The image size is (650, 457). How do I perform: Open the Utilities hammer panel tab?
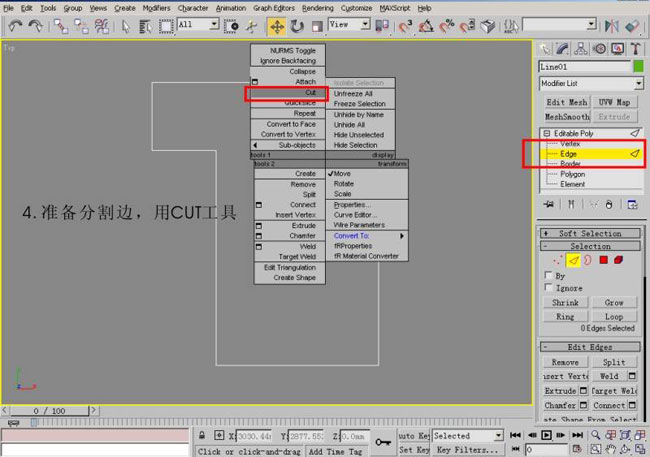pyautogui.click(x=635, y=49)
